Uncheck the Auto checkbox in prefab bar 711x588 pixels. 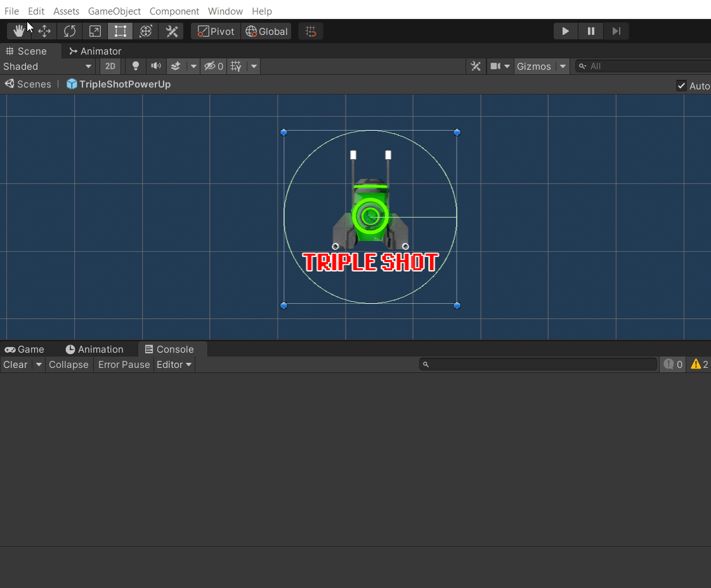[681, 86]
